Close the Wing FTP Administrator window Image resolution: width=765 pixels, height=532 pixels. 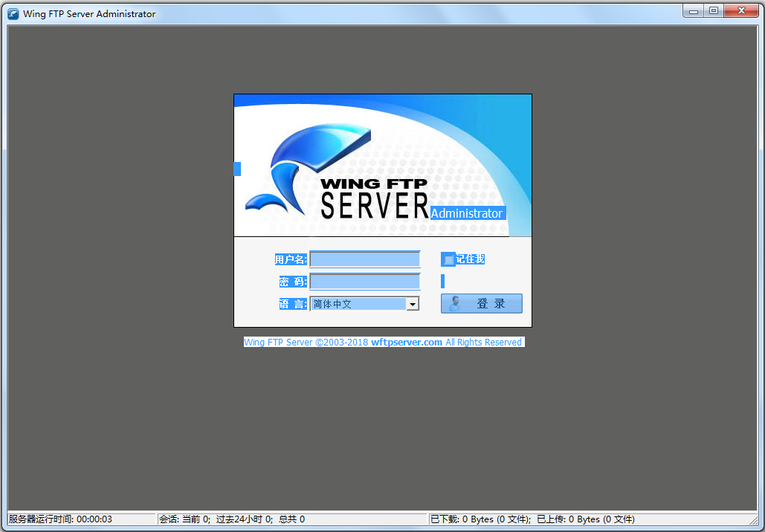(x=741, y=11)
